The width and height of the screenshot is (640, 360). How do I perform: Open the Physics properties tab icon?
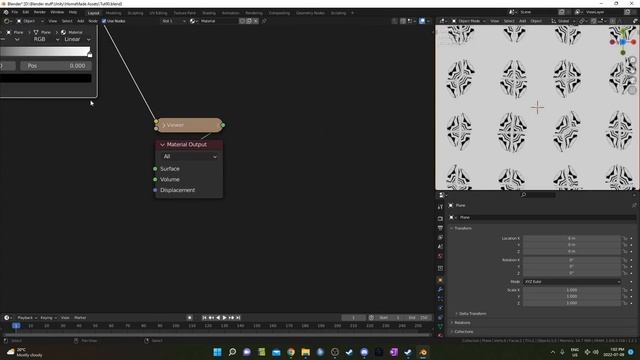440,308
